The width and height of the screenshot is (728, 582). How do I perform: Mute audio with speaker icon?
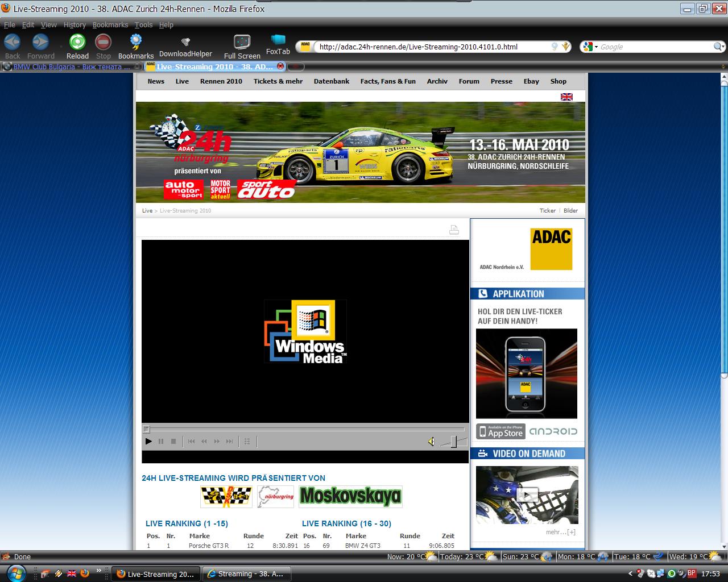(432, 442)
